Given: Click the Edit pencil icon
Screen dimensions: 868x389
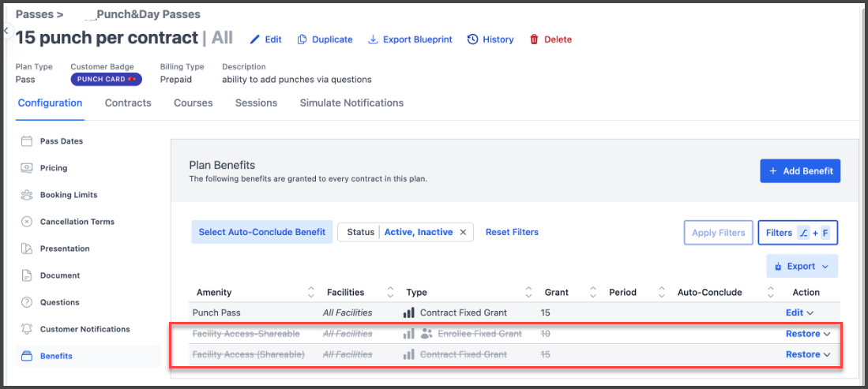Looking at the screenshot, I should click(x=254, y=39).
